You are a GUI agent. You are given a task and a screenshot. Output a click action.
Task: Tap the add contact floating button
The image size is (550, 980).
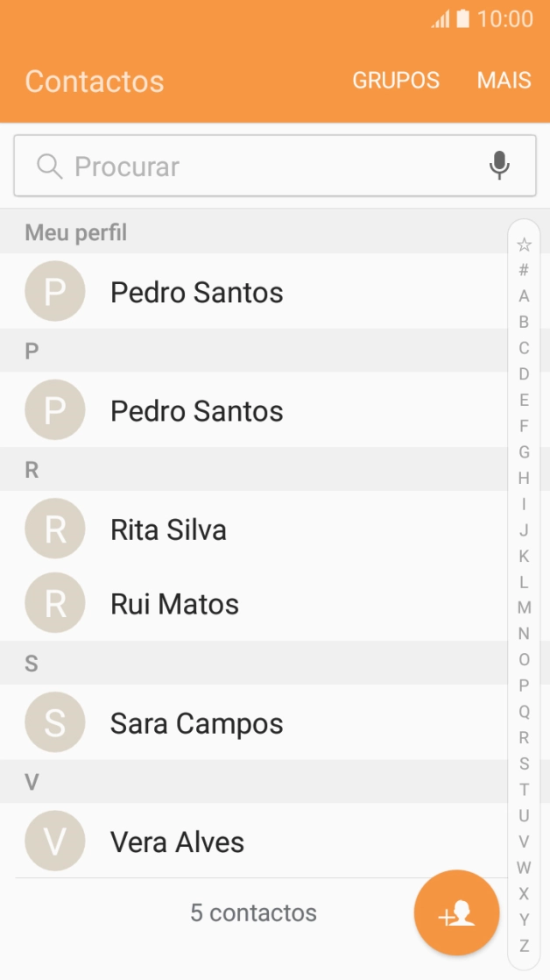(x=456, y=913)
